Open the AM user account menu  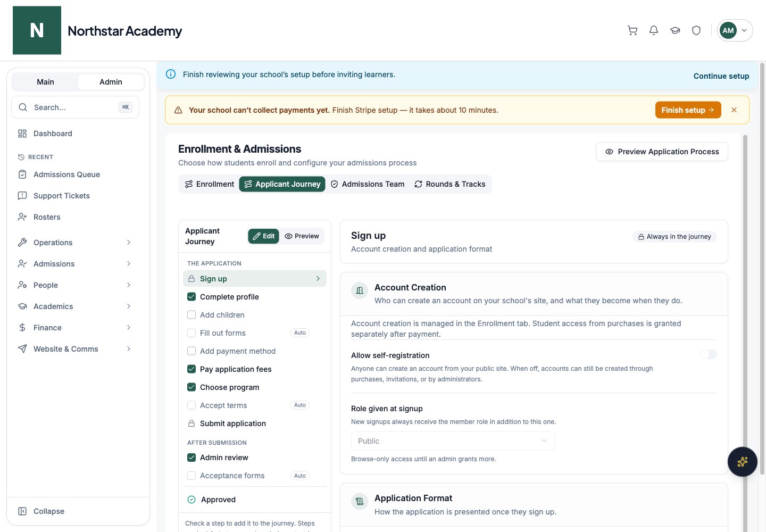735,30
